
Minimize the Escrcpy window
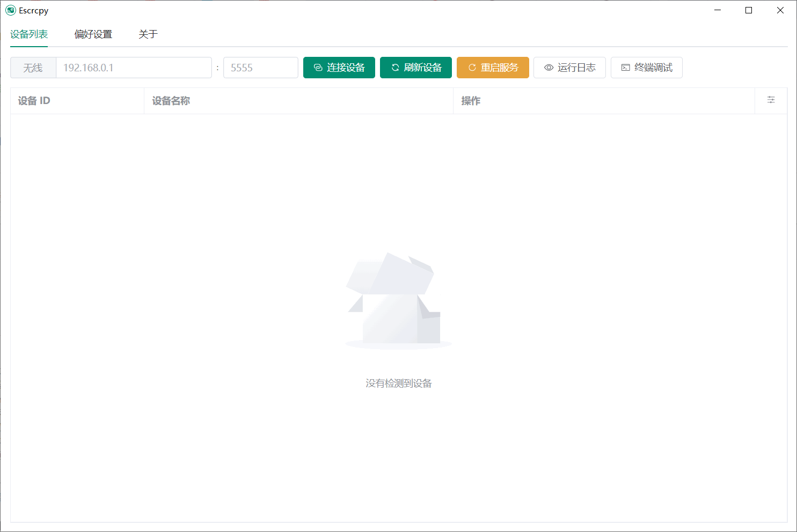[718, 11]
